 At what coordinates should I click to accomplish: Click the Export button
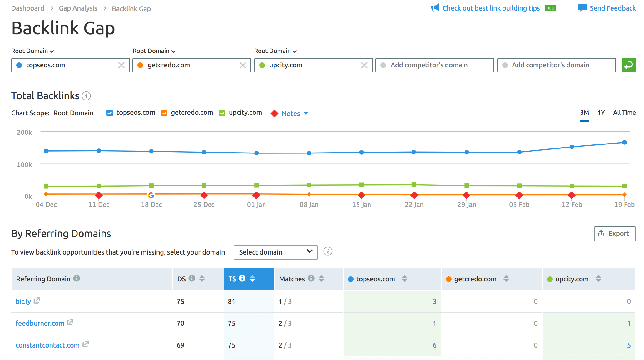[x=615, y=234]
